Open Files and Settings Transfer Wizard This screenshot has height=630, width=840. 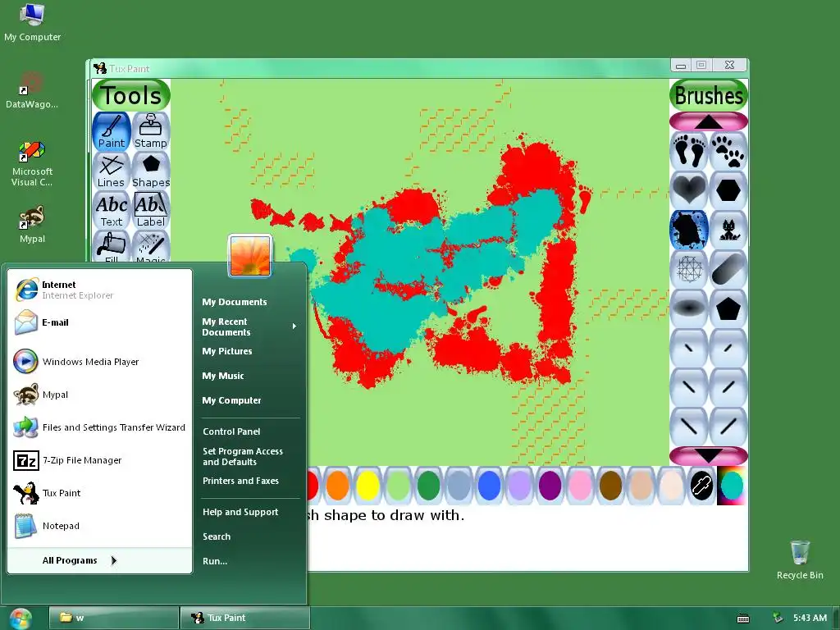tap(99, 427)
